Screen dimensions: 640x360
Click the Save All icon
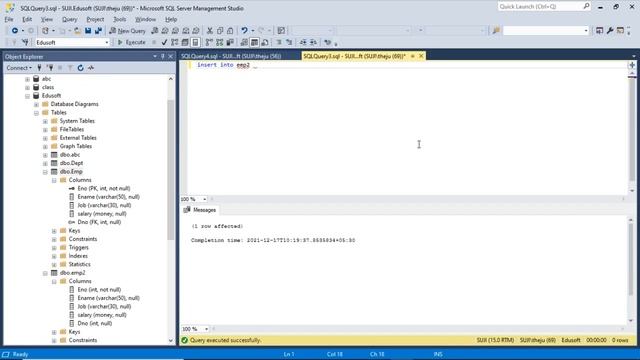pyautogui.click(x=98, y=31)
